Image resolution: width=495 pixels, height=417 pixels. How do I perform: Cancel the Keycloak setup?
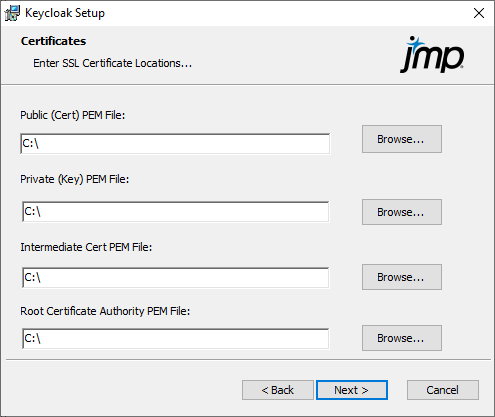pos(443,390)
